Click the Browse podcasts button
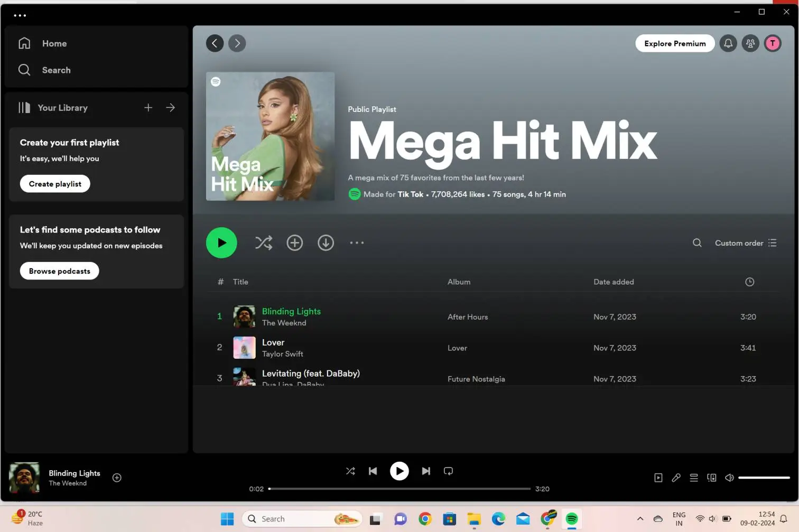 (59, 271)
